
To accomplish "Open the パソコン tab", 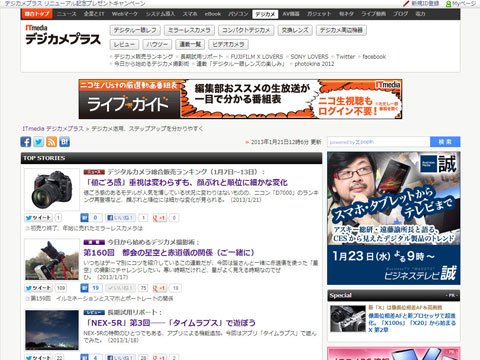I will pos(238,14).
